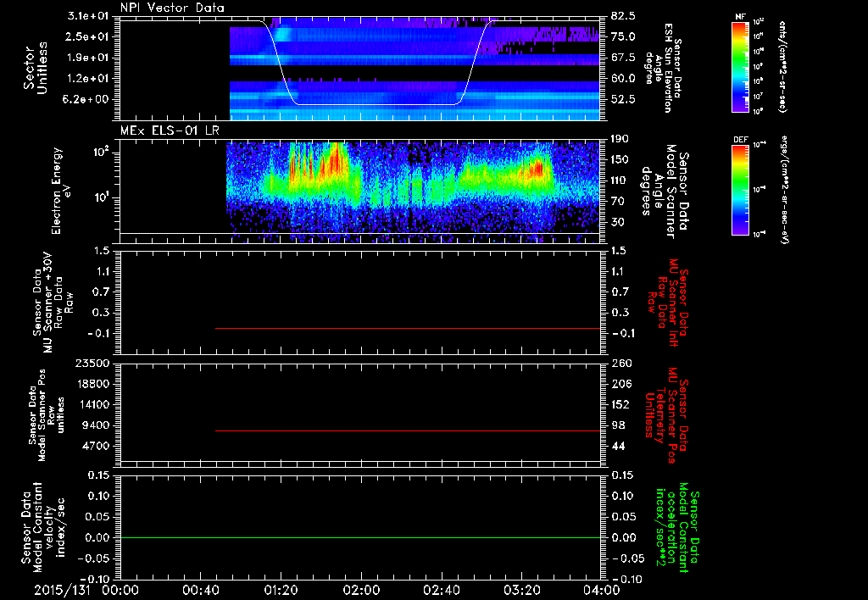
Task: Click the 'Model Scanner Pos Raw' axis label
Action: click(x=46, y=415)
